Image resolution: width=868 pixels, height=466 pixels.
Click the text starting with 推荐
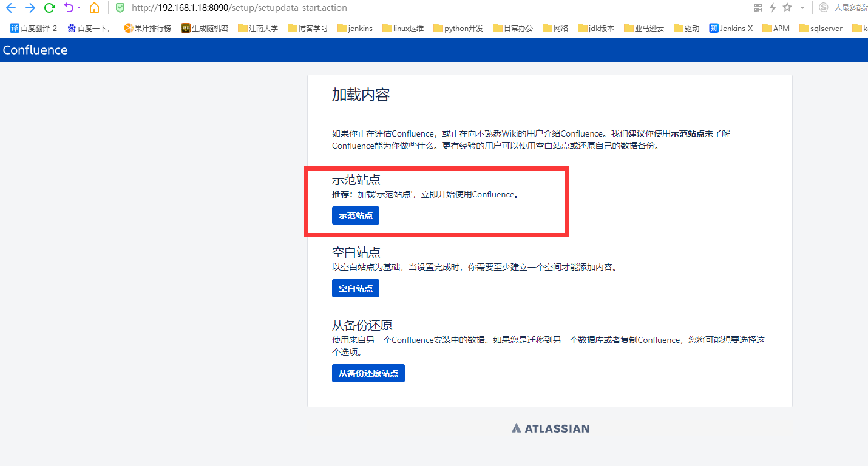click(427, 195)
